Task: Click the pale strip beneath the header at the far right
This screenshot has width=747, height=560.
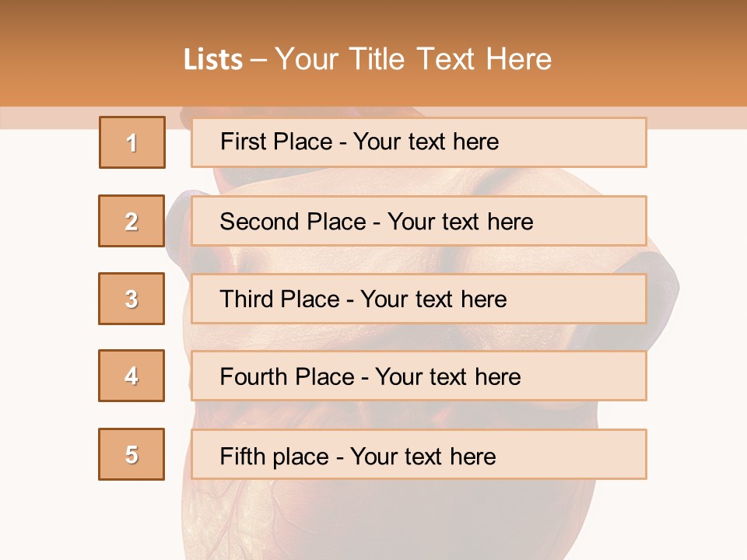Action: tap(700, 117)
